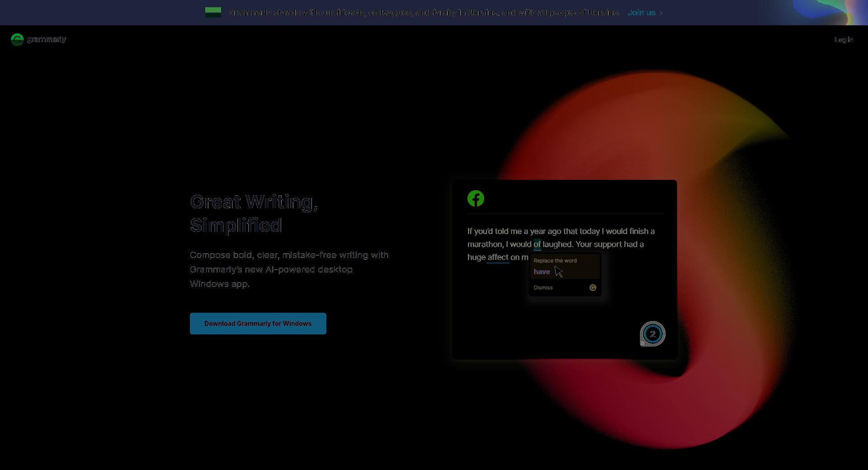Image resolution: width=868 pixels, height=470 pixels.
Task: Click the Ukraine support banner text
Action: [x=424, y=13]
